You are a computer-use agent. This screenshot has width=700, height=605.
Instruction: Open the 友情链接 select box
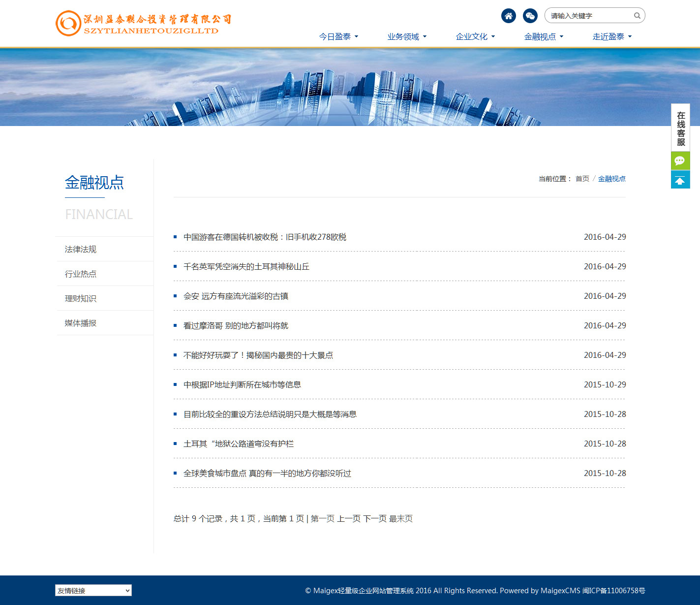click(x=93, y=590)
